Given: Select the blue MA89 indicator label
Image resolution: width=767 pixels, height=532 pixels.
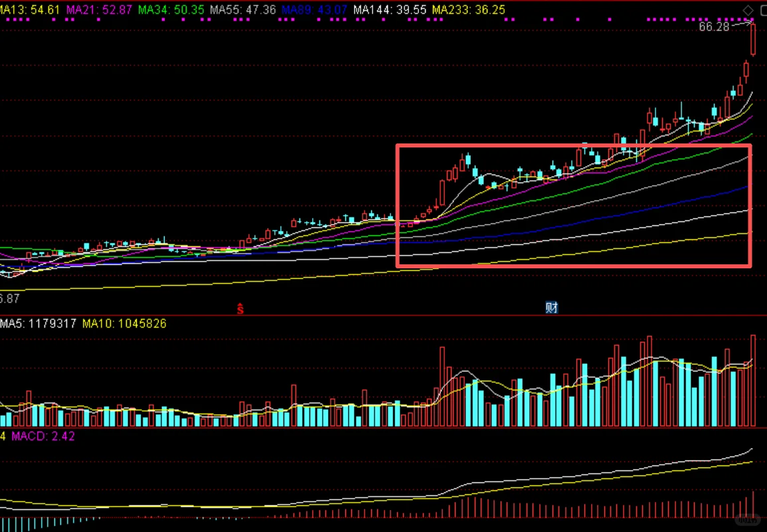Looking at the screenshot, I should [315, 10].
